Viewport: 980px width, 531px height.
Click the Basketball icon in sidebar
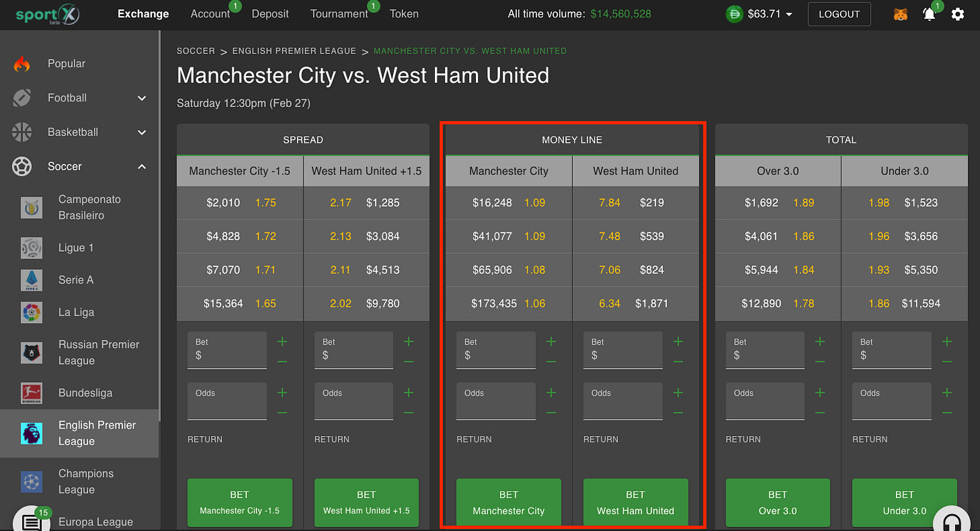22,133
